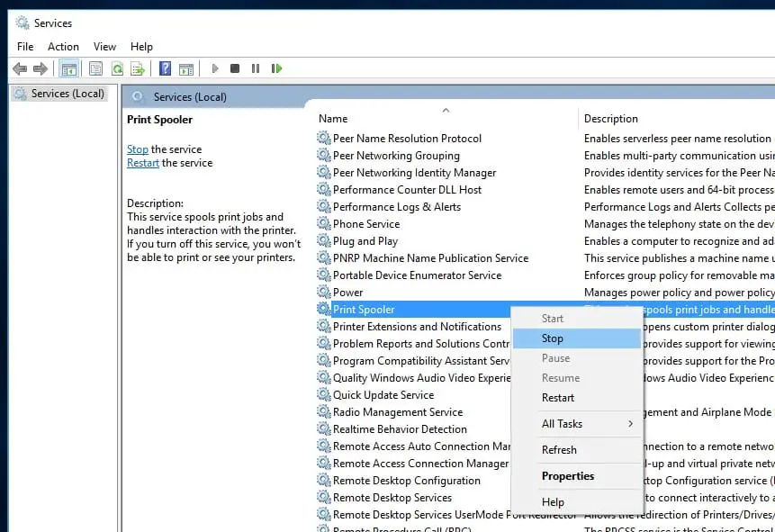Click the Restart Service toolbar icon

coord(276,68)
